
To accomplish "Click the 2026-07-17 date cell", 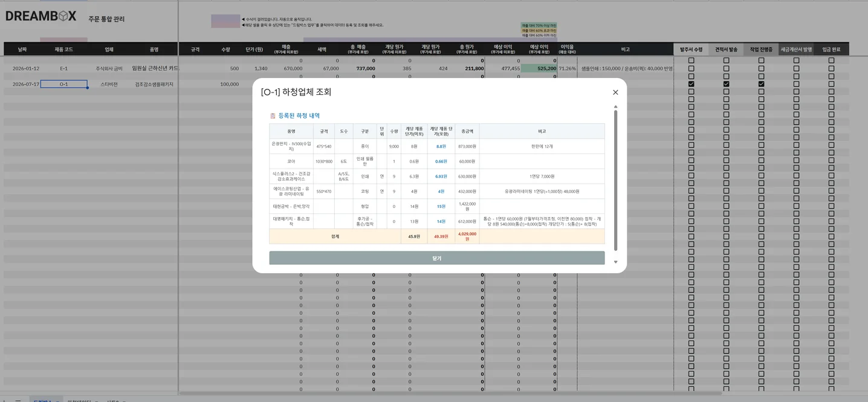I will click(x=26, y=84).
